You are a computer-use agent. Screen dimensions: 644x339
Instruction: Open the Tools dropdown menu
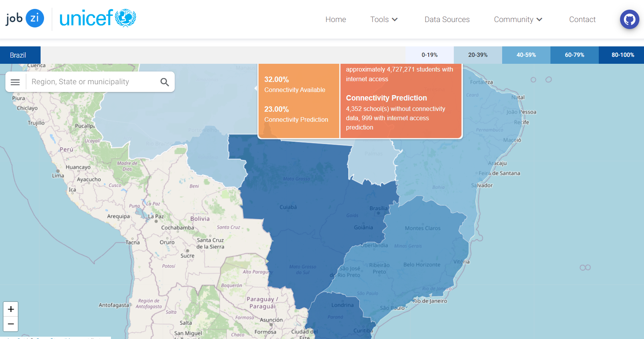click(x=384, y=19)
